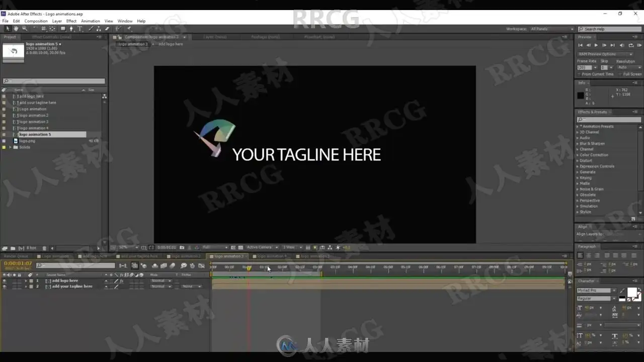Open the File menu
Image resolution: width=644 pixels, height=362 pixels.
pos(5,21)
